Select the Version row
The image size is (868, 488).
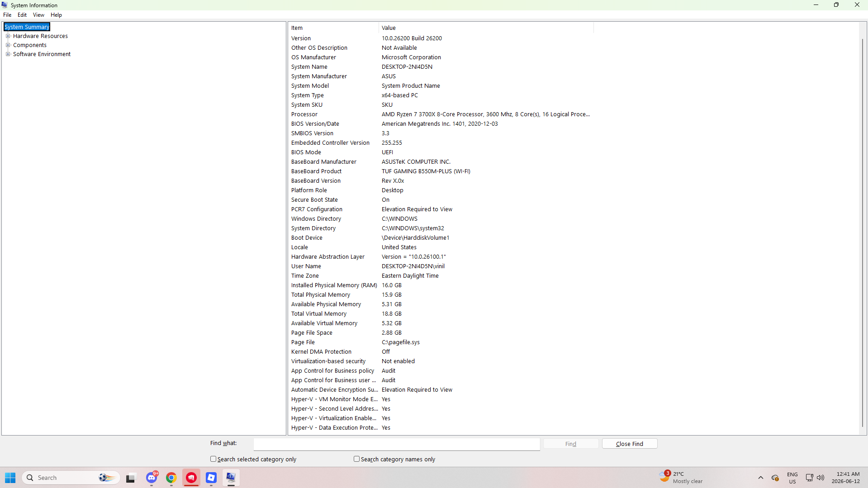coord(441,38)
